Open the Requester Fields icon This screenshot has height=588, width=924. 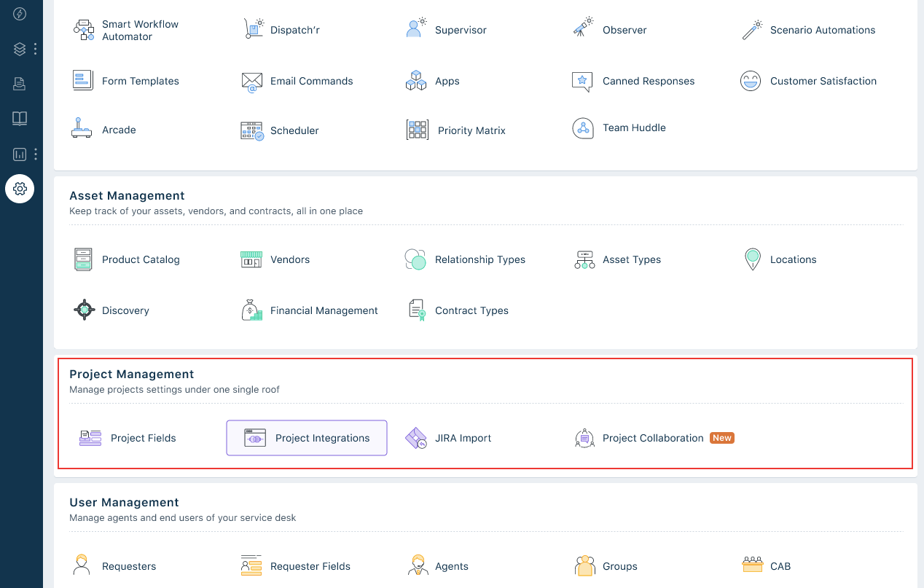coord(251,565)
